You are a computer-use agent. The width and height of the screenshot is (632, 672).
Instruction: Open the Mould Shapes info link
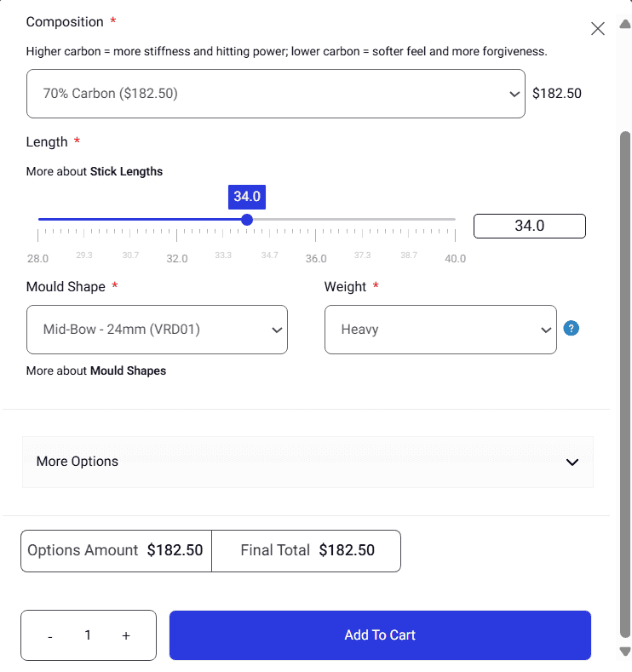tap(128, 370)
